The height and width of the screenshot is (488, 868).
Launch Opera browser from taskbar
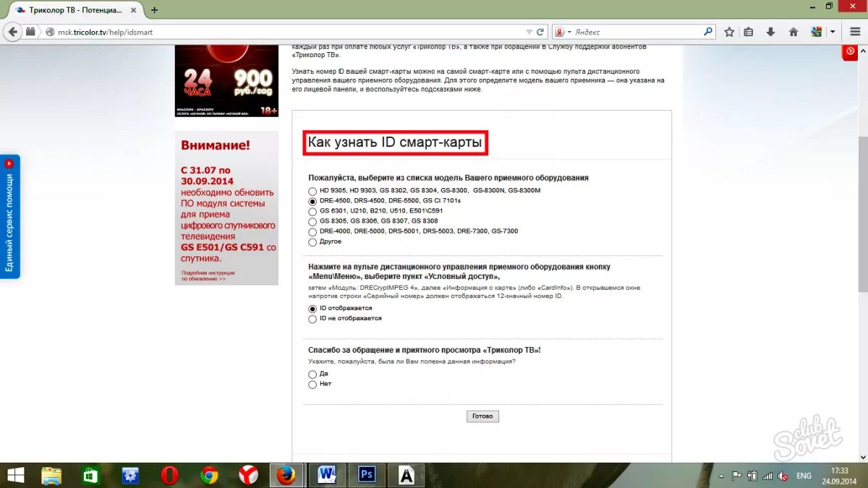pos(170,476)
